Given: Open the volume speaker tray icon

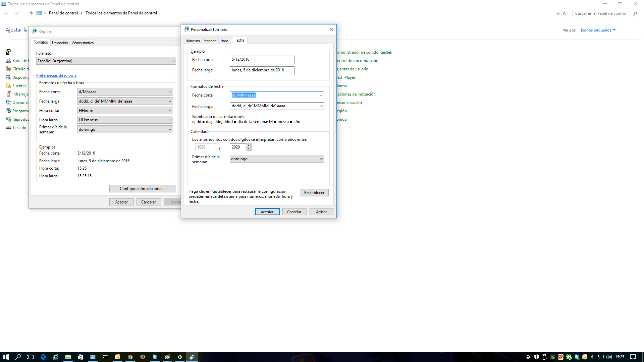Looking at the screenshot, I should tap(609, 357).
